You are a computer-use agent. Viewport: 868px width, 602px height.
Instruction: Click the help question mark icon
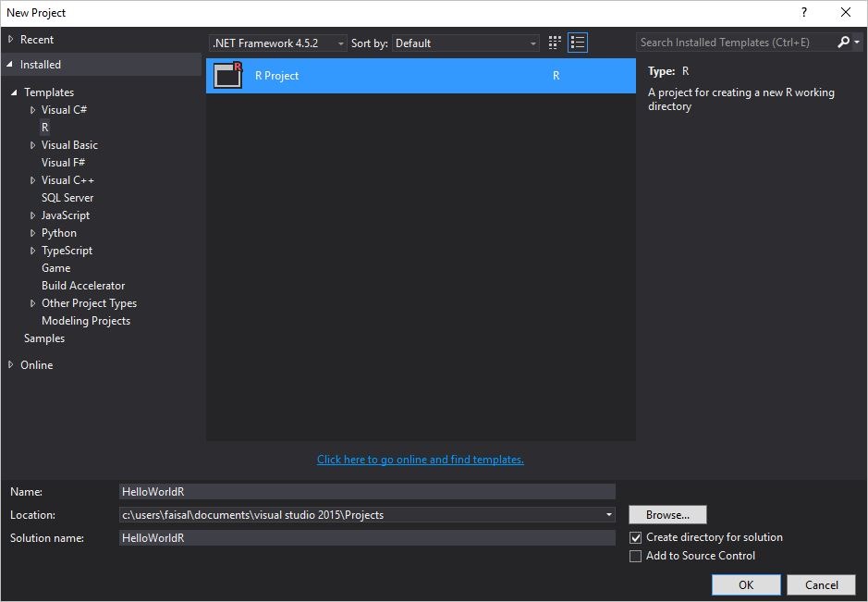pos(804,13)
